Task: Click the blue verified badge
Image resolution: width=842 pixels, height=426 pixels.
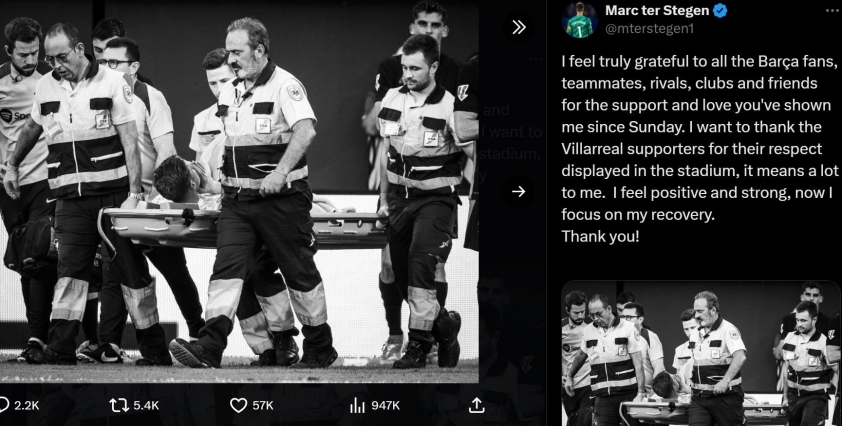Action: (x=720, y=10)
